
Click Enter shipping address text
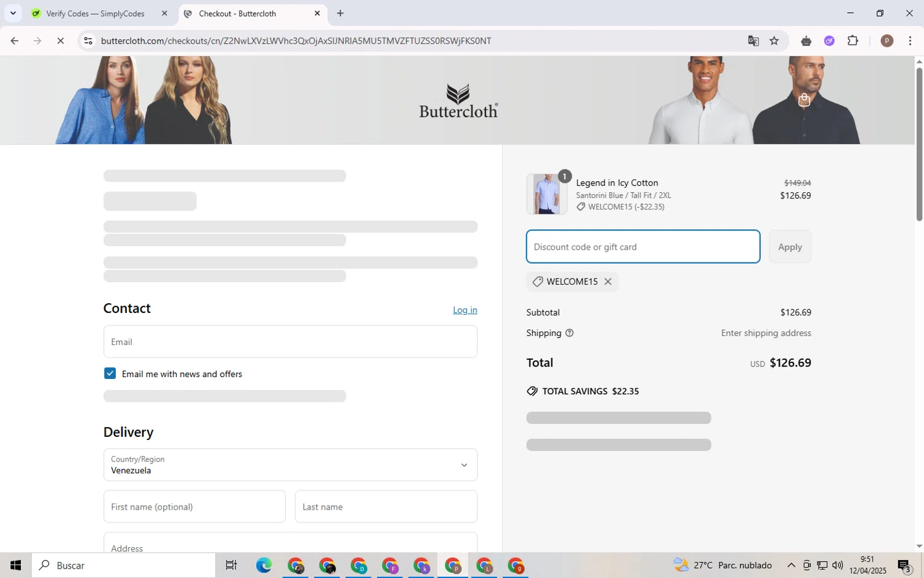coord(766,333)
